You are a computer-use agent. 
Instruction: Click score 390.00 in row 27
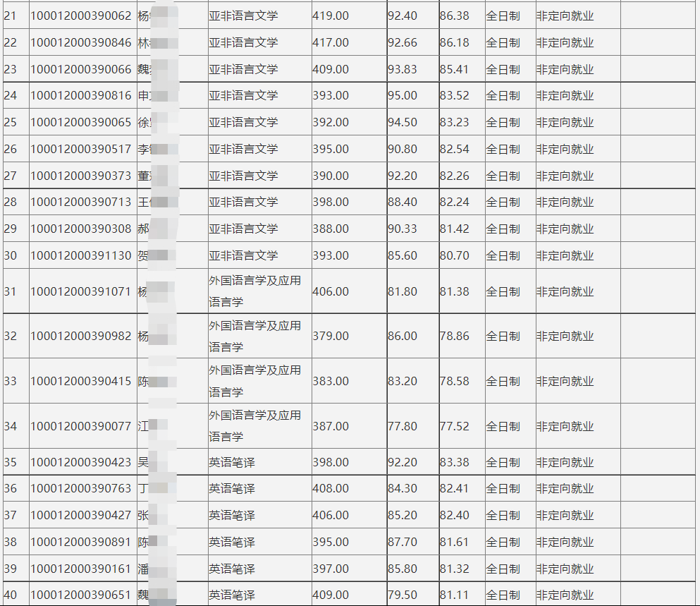(x=331, y=176)
